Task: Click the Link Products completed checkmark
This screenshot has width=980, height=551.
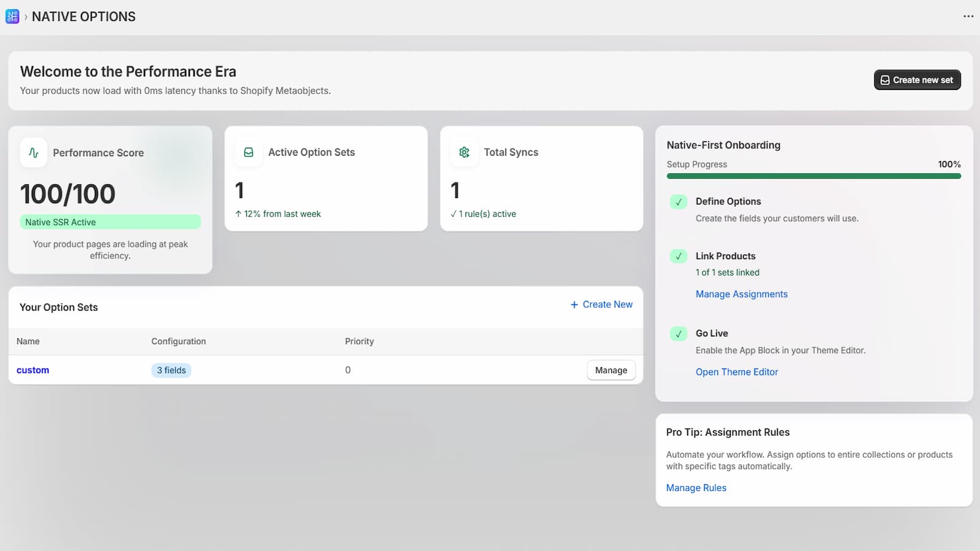Action: click(x=678, y=257)
